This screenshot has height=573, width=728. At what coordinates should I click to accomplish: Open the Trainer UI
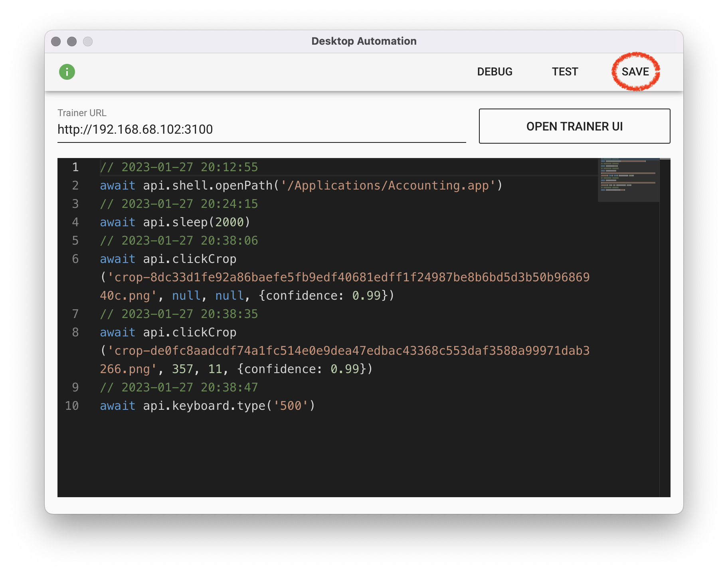(x=574, y=126)
